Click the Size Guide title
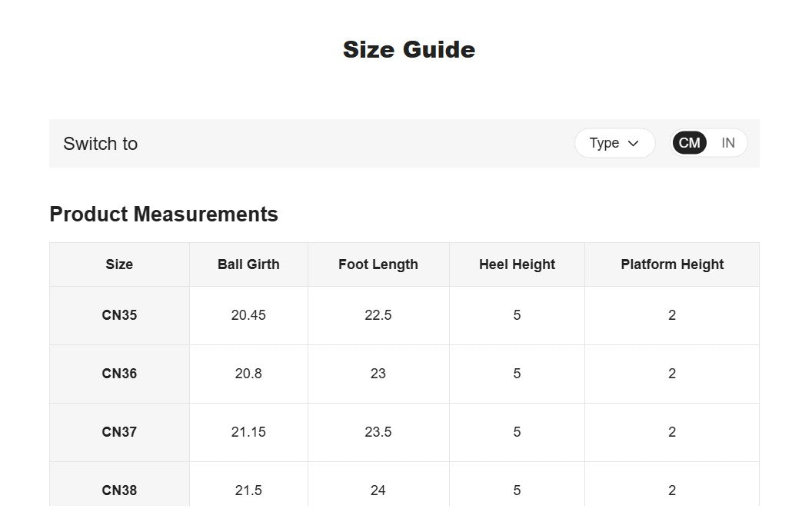The image size is (792, 532). pos(409,49)
